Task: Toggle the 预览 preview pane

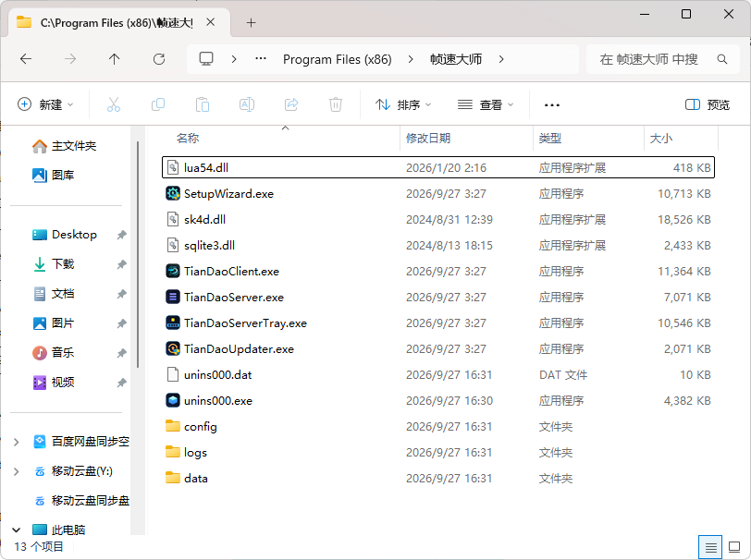Action: (x=708, y=104)
